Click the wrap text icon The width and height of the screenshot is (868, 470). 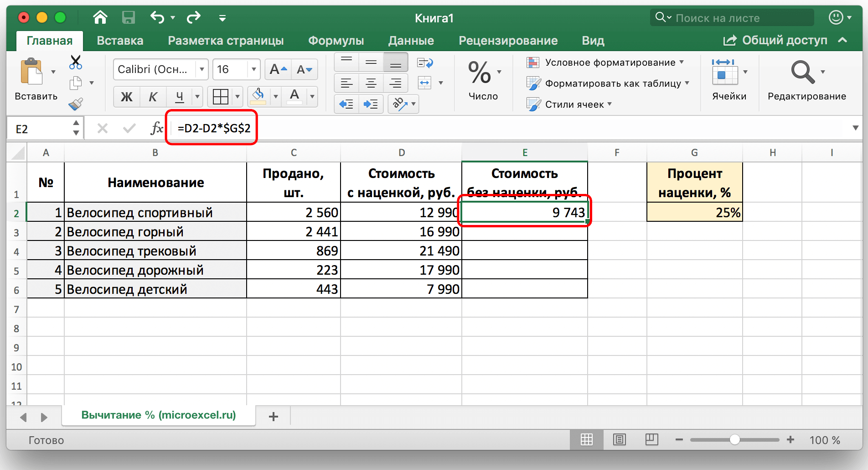point(425,63)
